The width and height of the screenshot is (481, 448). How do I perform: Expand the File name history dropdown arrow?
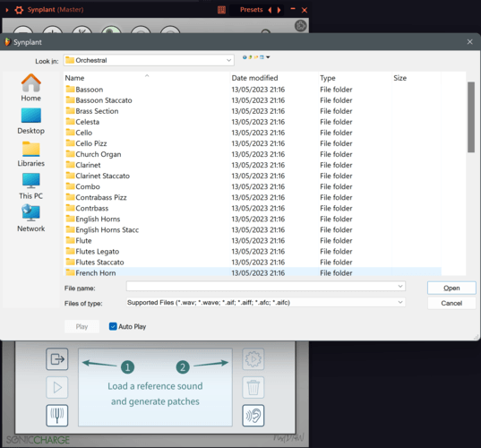400,287
